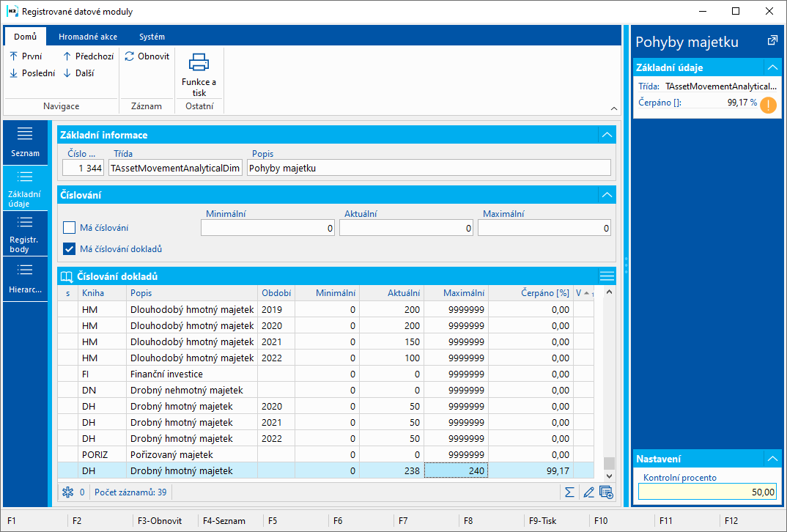Switch to the Systém ribbon tab
Image resolution: width=787 pixels, height=532 pixels.
click(152, 37)
